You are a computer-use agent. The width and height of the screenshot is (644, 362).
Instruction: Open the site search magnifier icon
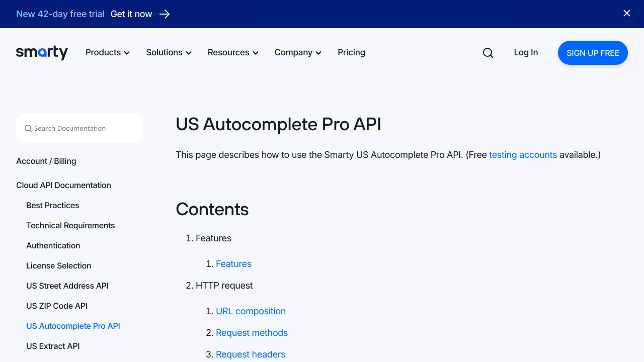[x=488, y=53]
